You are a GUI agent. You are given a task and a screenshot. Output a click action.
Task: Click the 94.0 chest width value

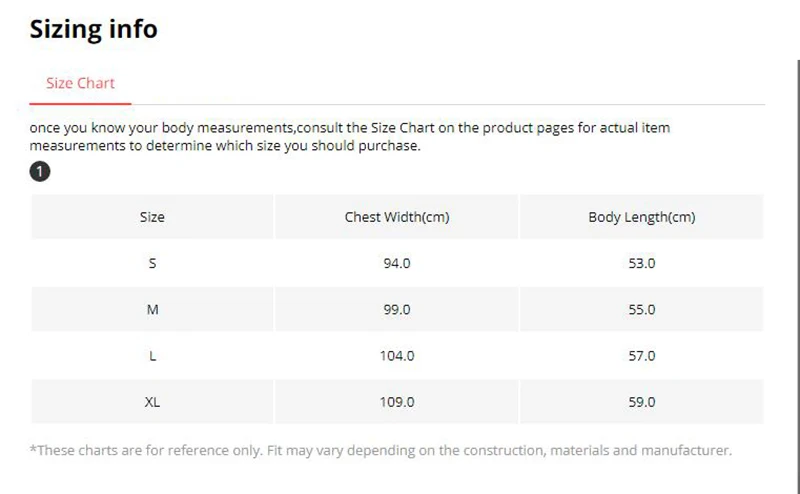pos(397,263)
